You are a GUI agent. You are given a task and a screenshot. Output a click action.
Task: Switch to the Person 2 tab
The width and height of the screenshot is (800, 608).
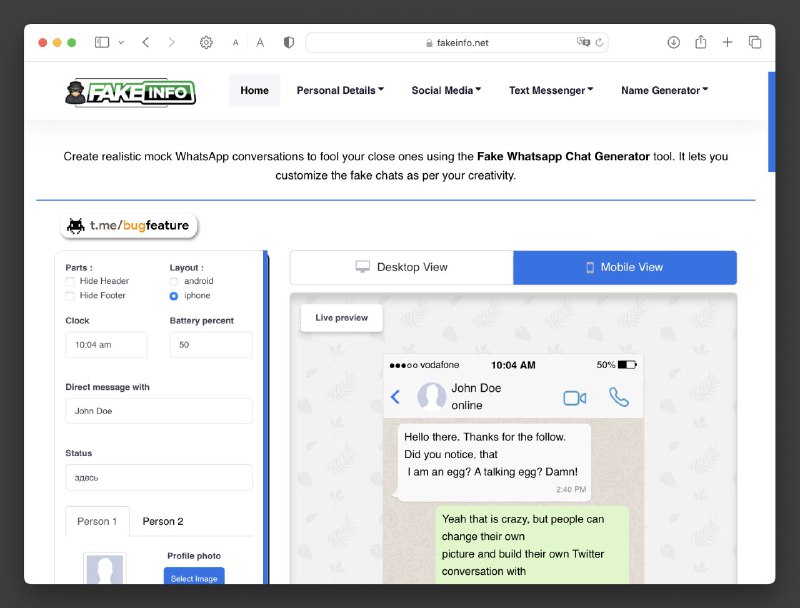pos(163,521)
